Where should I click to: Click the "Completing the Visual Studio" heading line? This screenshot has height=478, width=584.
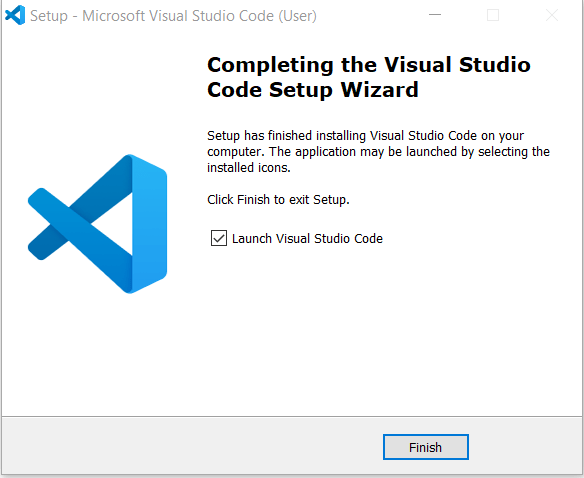369,65
